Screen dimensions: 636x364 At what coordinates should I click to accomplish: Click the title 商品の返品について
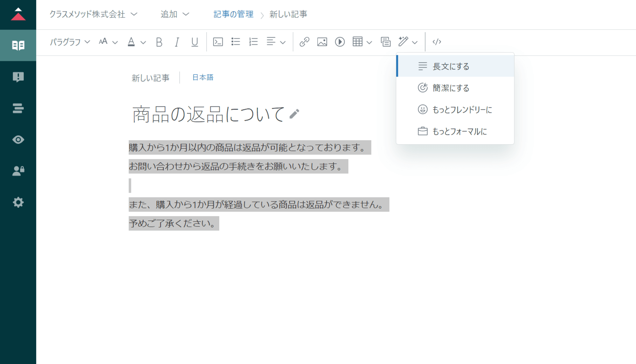pyautogui.click(x=208, y=114)
